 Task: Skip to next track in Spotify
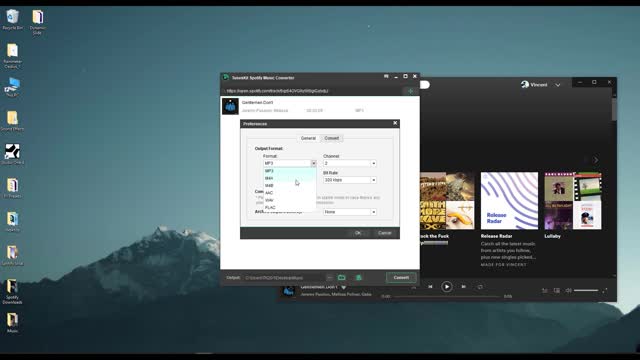pos(464,287)
